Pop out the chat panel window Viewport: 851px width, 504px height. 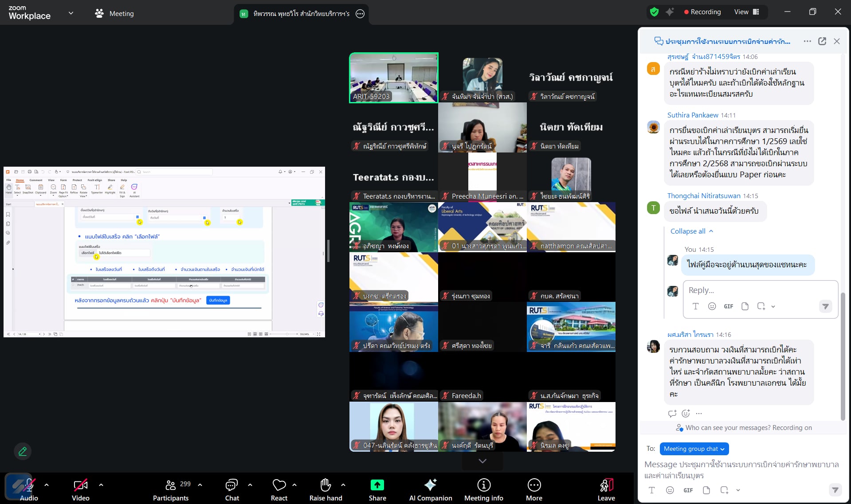click(x=822, y=41)
